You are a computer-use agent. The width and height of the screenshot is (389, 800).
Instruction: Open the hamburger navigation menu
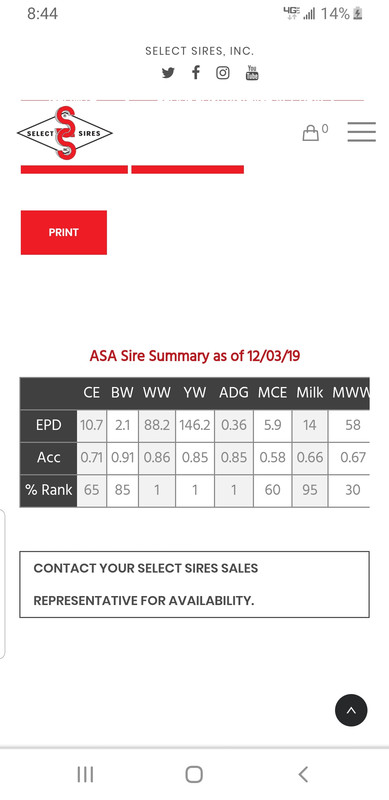pyautogui.click(x=361, y=132)
